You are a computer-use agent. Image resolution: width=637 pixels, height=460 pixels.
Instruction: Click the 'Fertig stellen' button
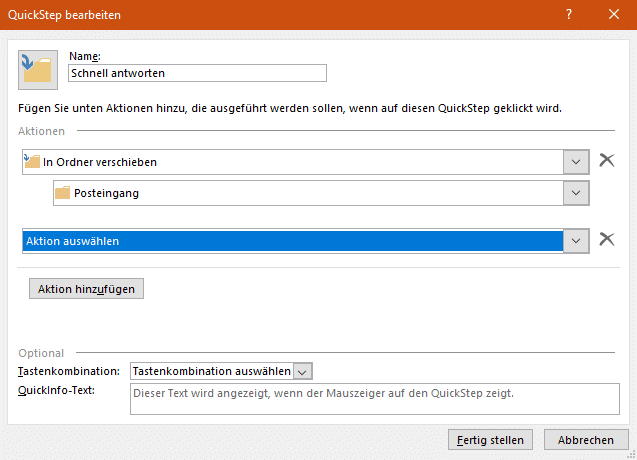click(x=490, y=440)
